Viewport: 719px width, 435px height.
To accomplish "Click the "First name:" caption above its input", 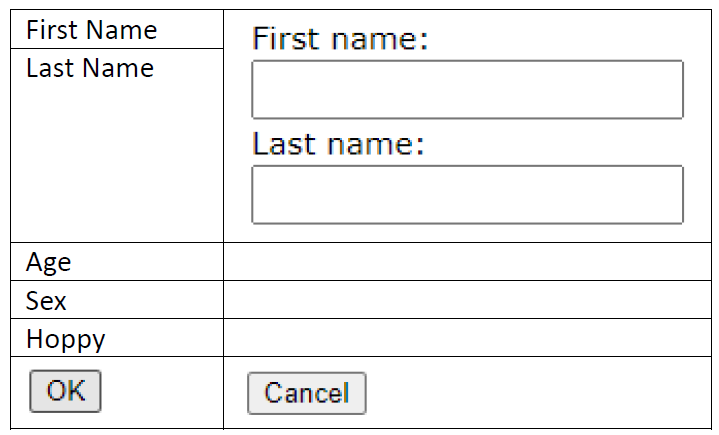I will 340,40.
